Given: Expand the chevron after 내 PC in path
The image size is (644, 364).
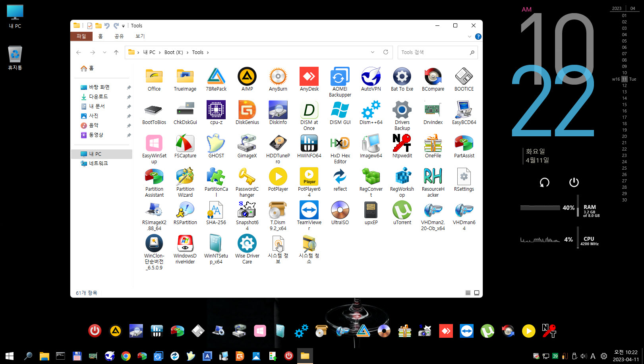Looking at the screenshot, I should [x=160, y=52].
